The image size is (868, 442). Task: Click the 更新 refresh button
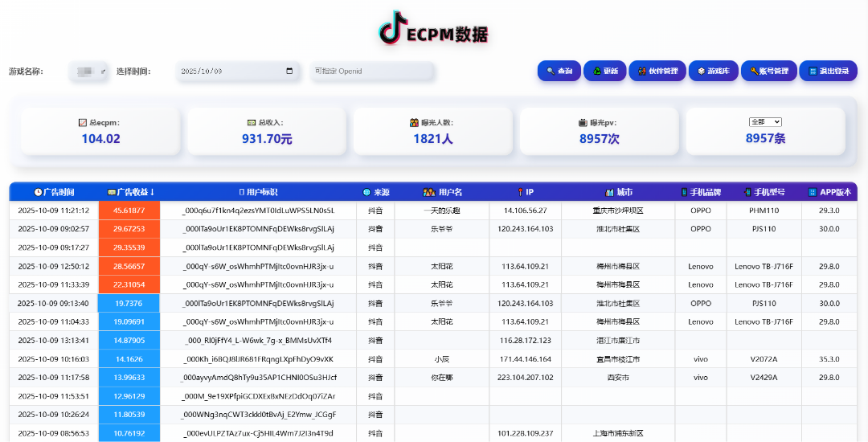click(x=604, y=72)
